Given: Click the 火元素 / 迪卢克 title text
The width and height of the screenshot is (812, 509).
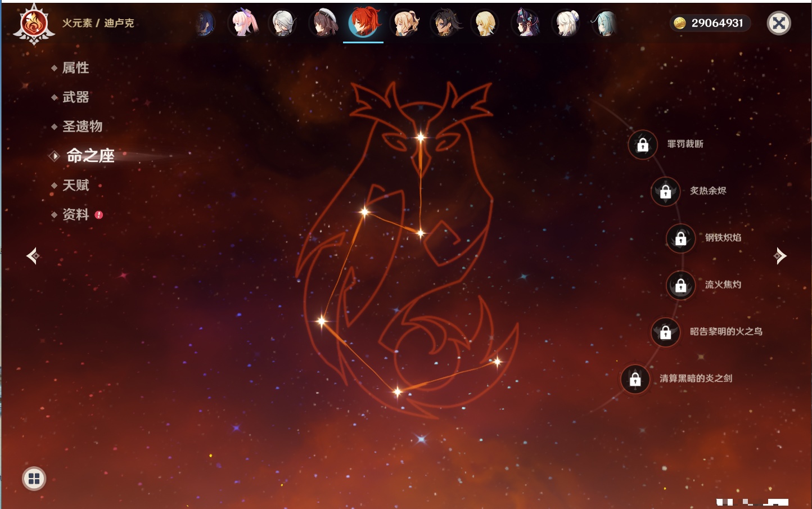Looking at the screenshot, I should pos(98,23).
